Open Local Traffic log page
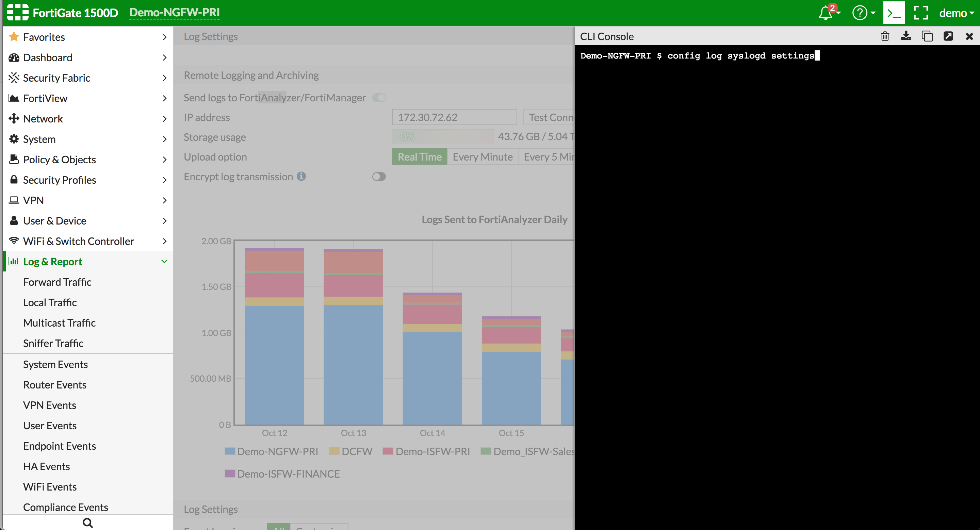 pos(50,302)
